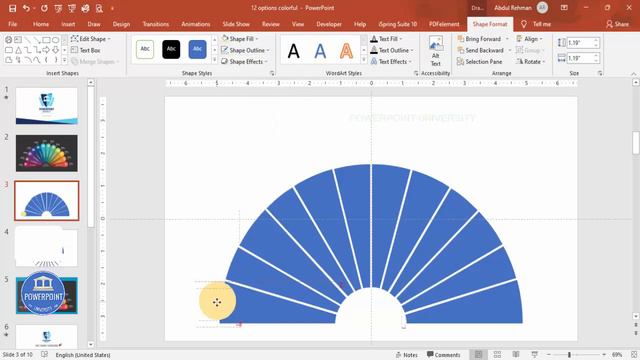Open Format Shape dialog launcher
The height and width of the screenshot is (360, 640).
272,73
